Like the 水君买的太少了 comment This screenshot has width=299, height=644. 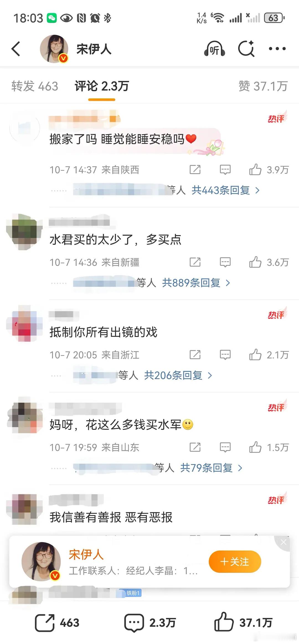click(x=255, y=262)
